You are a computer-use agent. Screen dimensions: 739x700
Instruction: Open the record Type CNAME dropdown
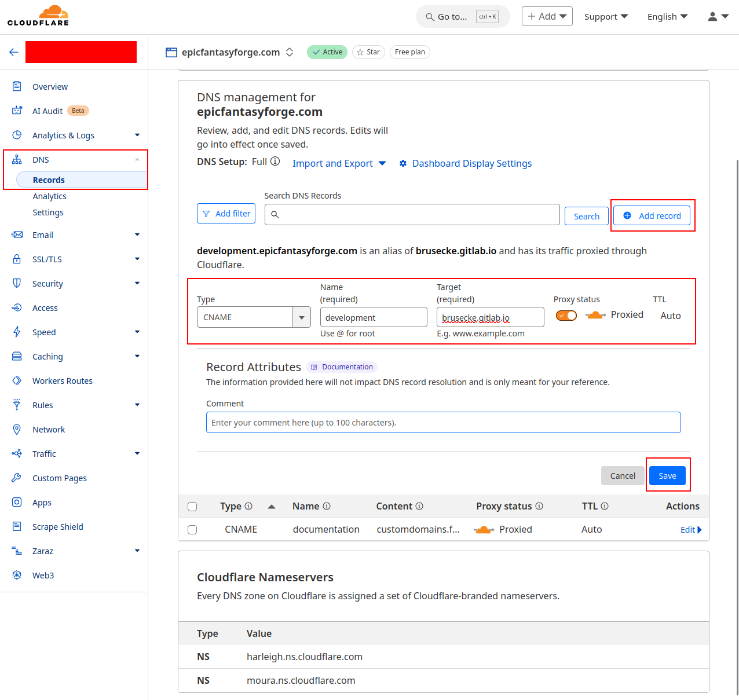(x=254, y=317)
